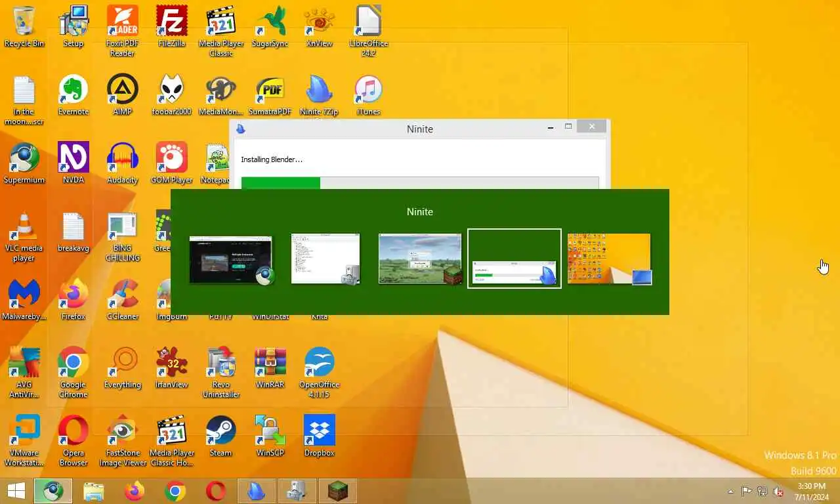Launch Opera from the taskbar
The width and height of the screenshot is (840, 504).
(216, 491)
